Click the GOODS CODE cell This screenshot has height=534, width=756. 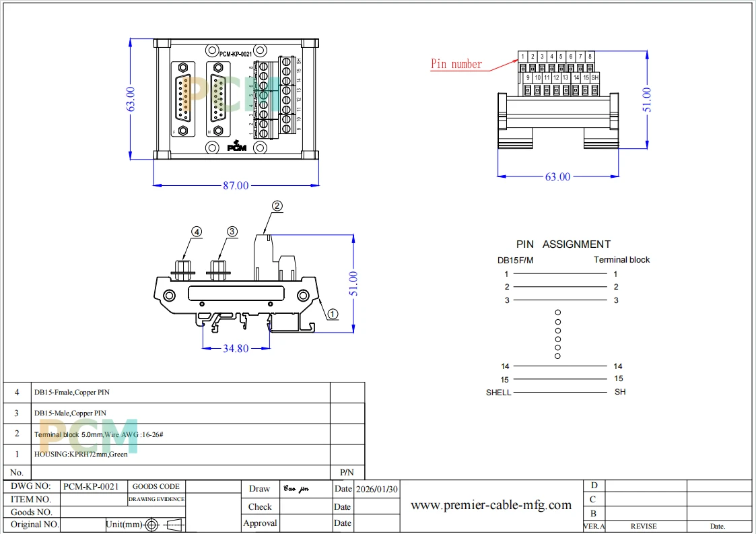click(x=156, y=486)
